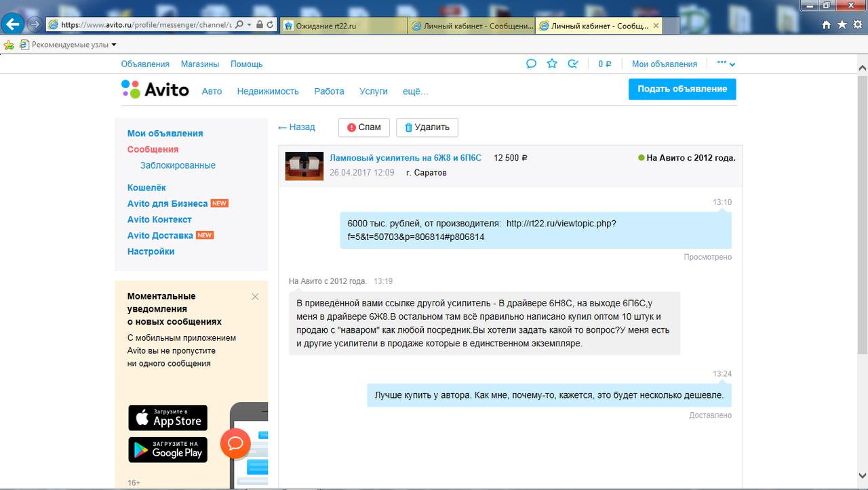Open Мои объявления in sidebar
The width and height of the screenshot is (868, 490).
[165, 134]
